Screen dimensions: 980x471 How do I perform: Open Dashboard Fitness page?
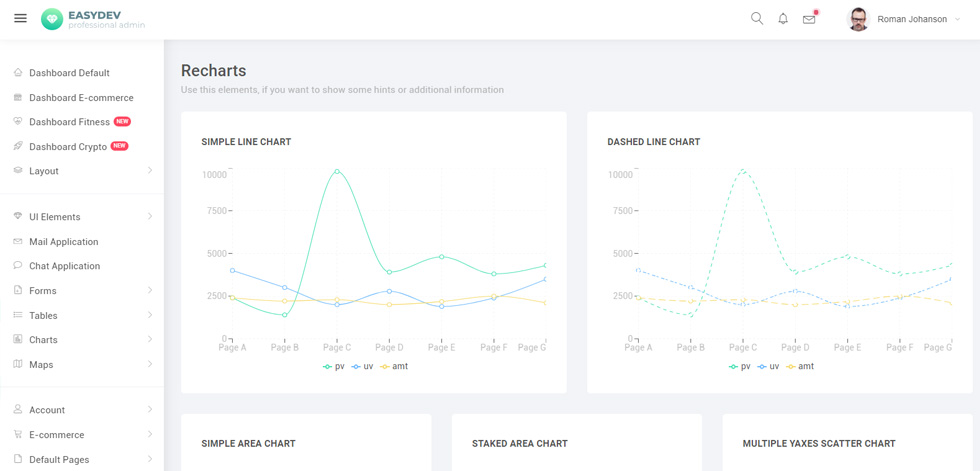click(69, 122)
